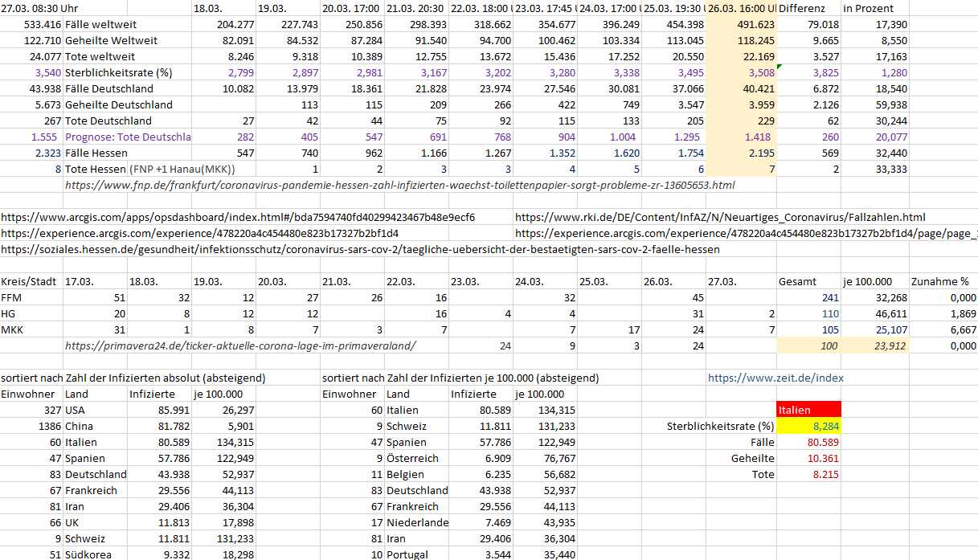Click the USA infected value 85.991
Screen dimensions: 978x560
point(174,410)
